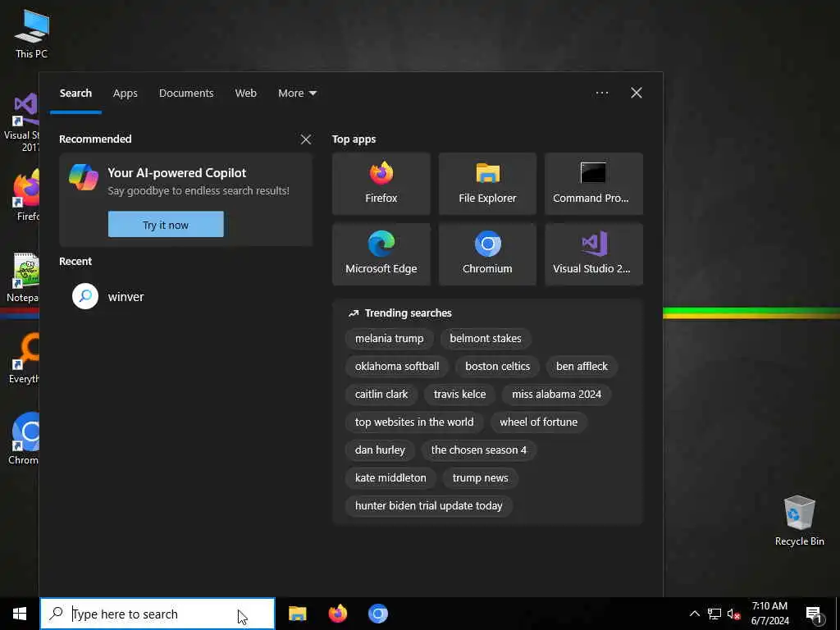Click the winver recent search icon
The image size is (840, 630).
click(85, 296)
